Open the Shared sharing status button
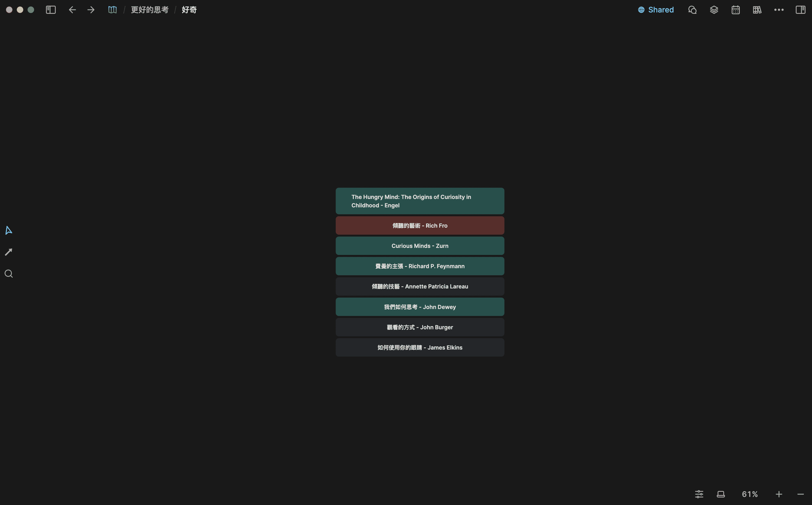This screenshot has height=505, width=812. point(656,10)
